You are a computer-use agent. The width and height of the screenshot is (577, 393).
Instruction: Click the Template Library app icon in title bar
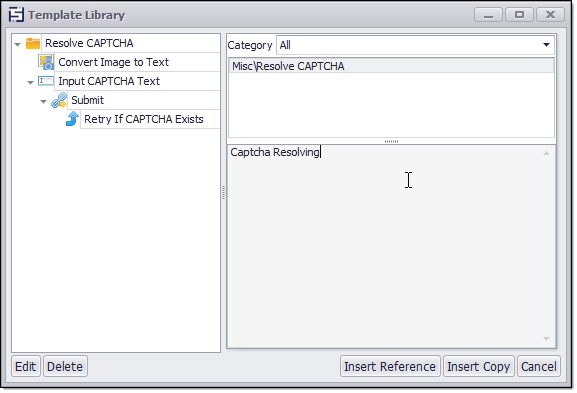coord(16,15)
